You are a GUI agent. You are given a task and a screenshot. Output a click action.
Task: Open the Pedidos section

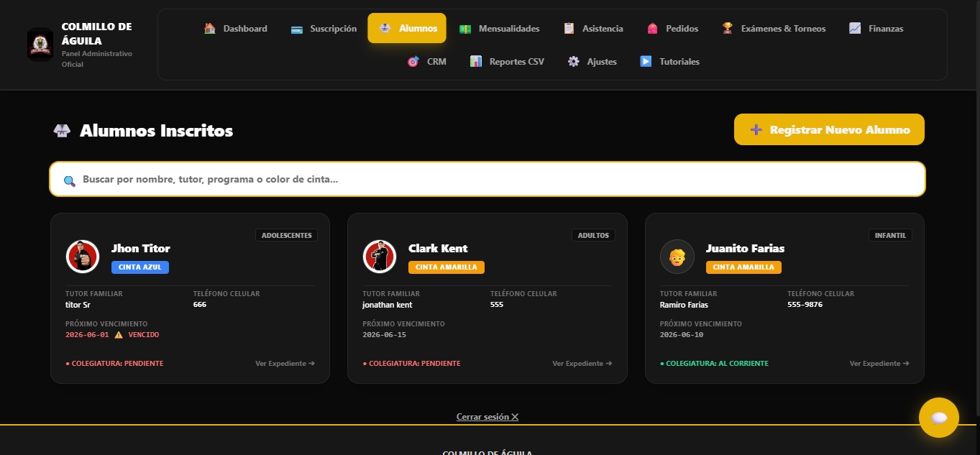click(672, 29)
